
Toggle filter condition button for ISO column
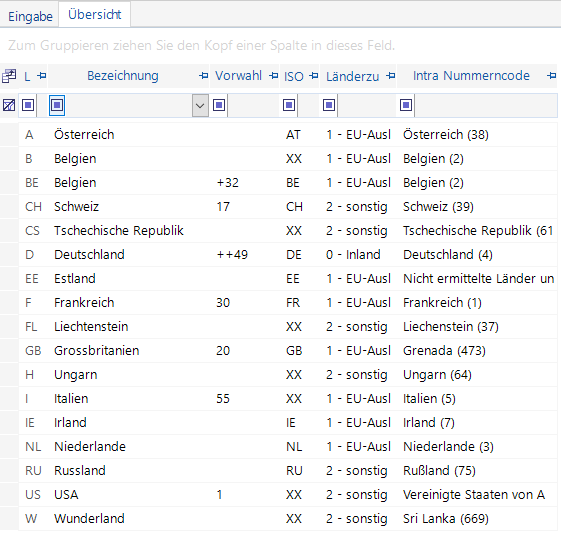(x=289, y=105)
